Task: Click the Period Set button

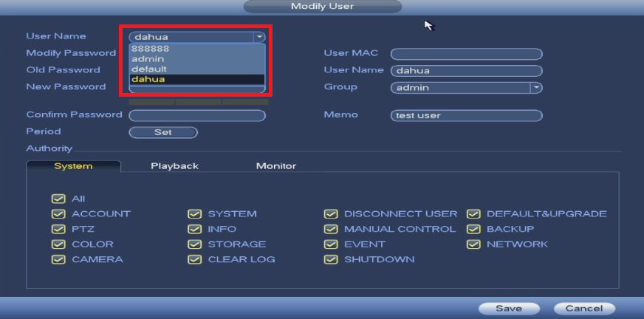Action: 163,132
